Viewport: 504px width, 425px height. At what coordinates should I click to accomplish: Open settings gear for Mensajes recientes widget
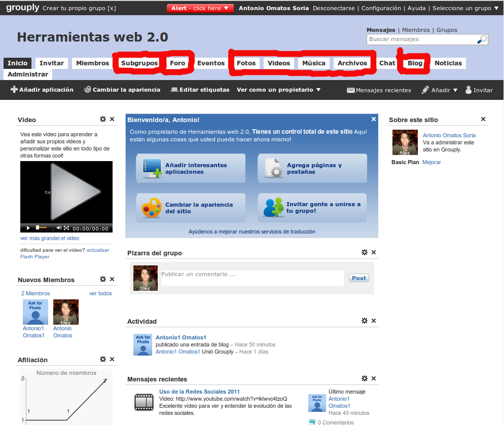tap(365, 378)
